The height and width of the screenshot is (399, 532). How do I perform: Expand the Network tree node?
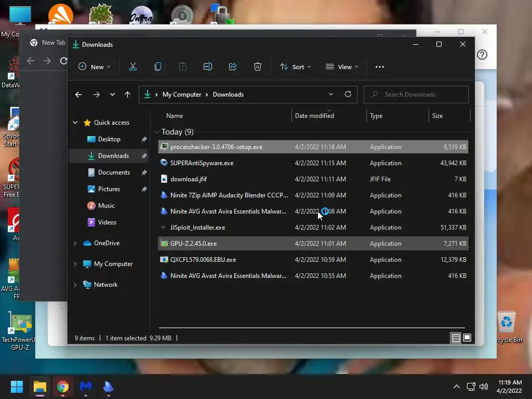pos(75,285)
